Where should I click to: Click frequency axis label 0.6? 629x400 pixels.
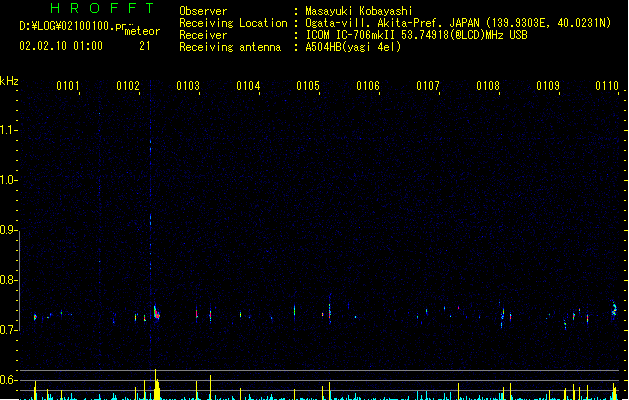(x=8, y=380)
